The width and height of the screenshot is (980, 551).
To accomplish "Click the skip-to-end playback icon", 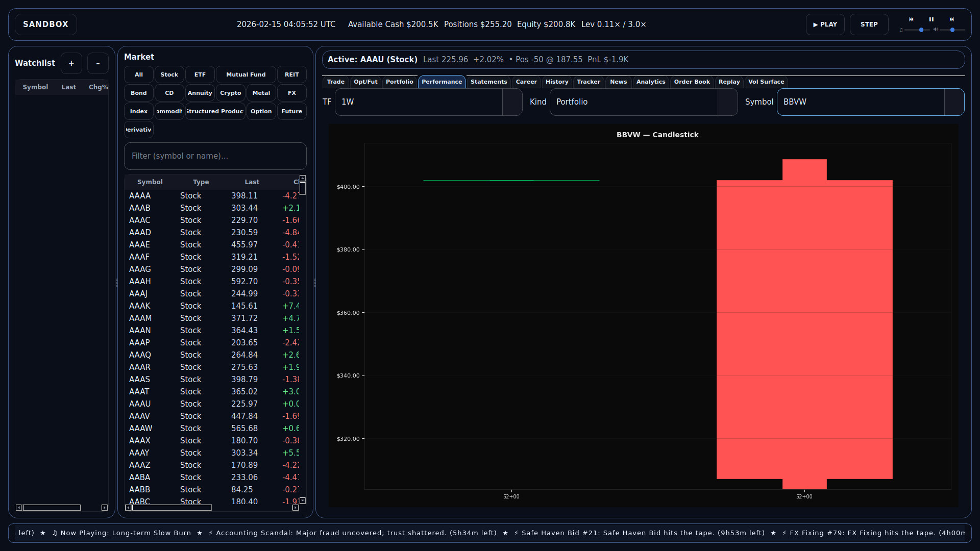I will click(x=952, y=19).
